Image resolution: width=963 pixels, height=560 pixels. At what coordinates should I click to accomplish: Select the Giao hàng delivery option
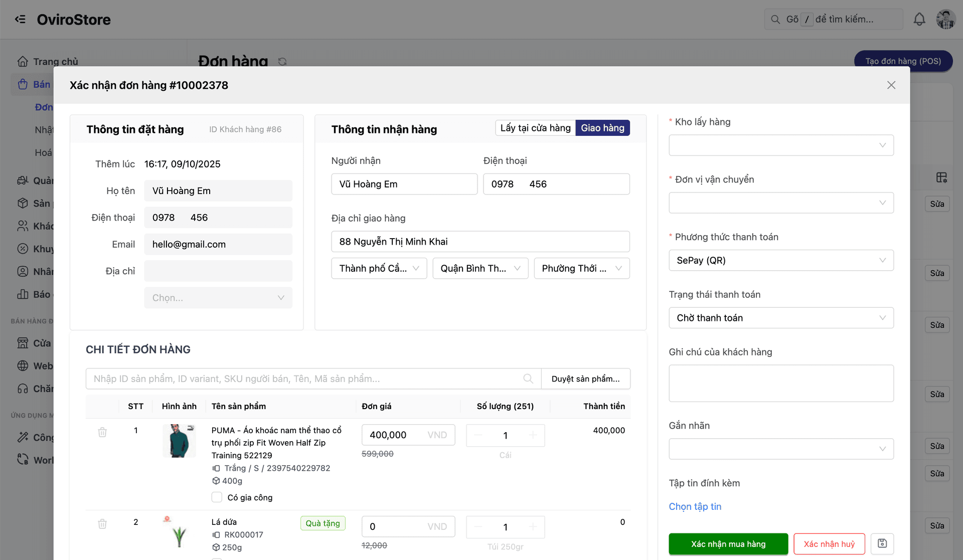coord(602,128)
